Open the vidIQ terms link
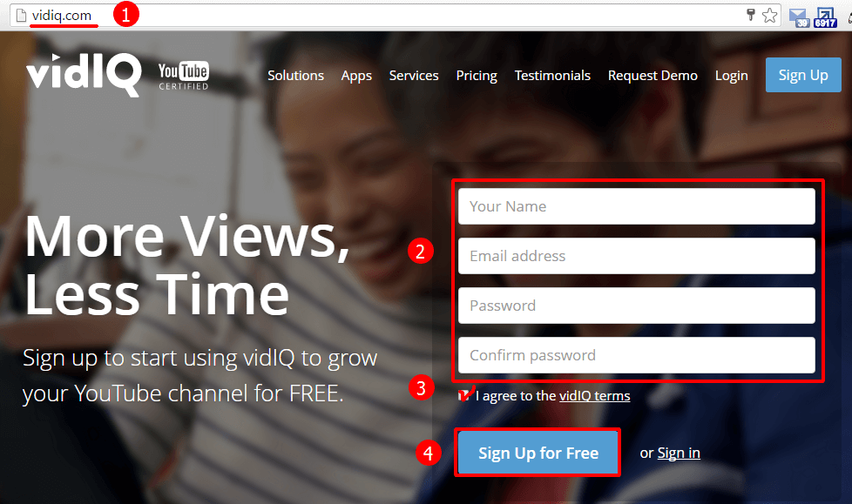This screenshot has height=504, width=852. pos(595,395)
